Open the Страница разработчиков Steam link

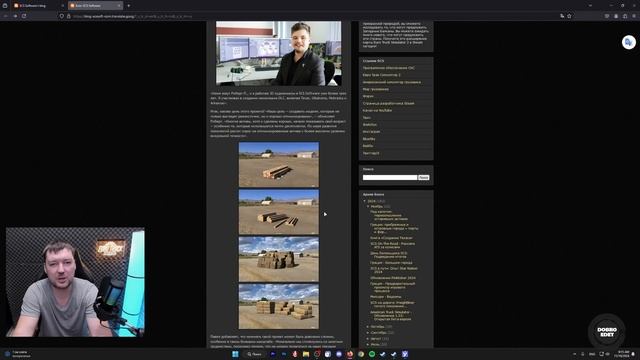389,103
